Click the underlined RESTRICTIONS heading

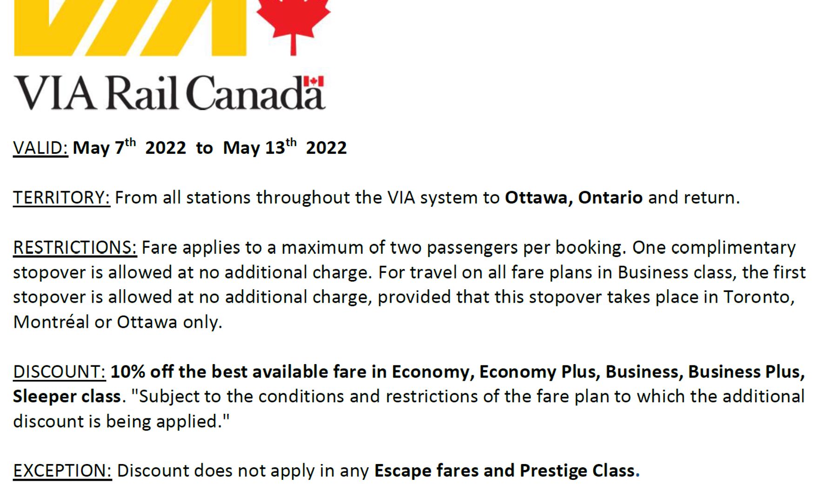(x=74, y=248)
